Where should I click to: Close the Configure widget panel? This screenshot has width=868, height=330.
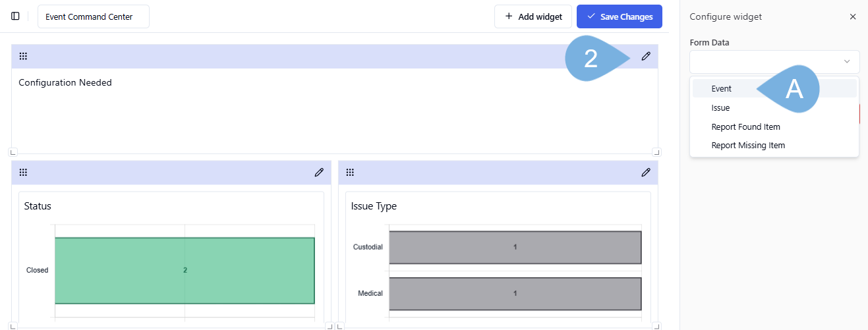(852, 16)
